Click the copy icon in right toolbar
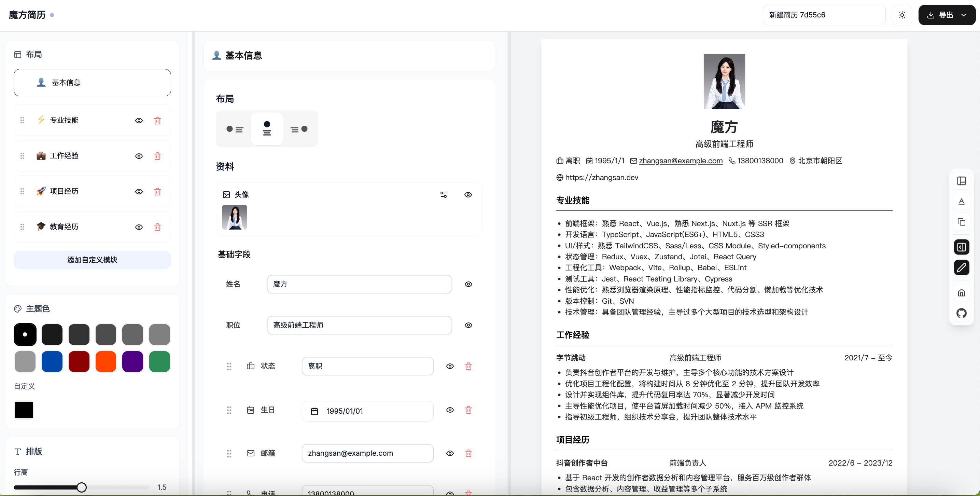The height and width of the screenshot is (496, 980). (961, 222)
